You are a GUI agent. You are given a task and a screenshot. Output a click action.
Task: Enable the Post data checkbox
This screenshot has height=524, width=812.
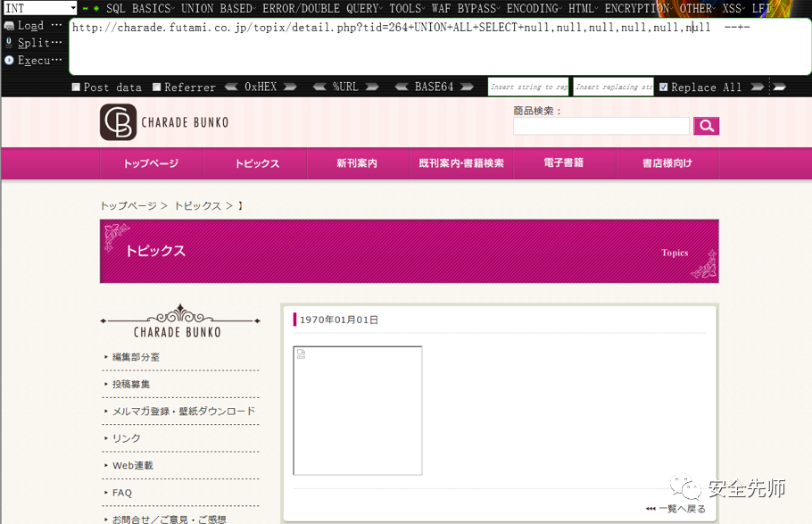[76, 87]
